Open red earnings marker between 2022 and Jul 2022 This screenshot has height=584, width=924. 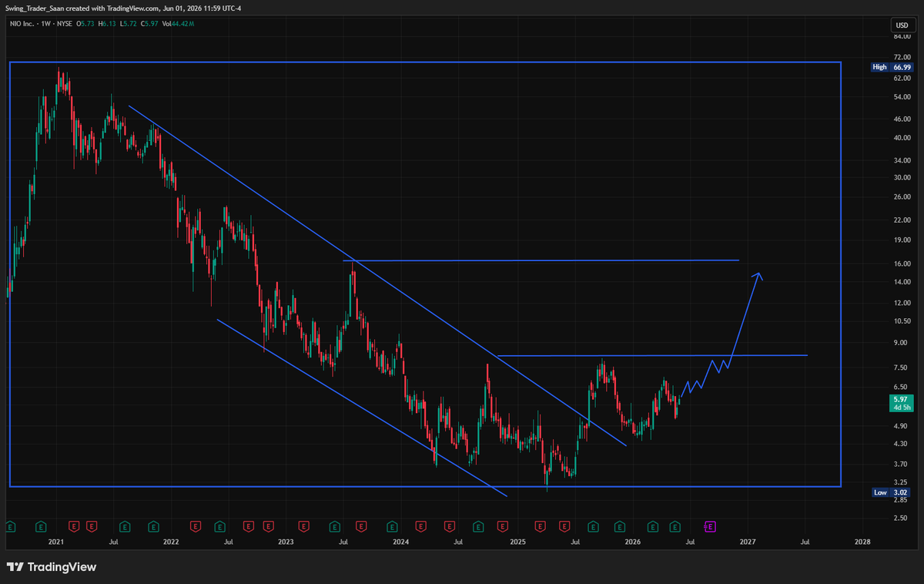coord(196,527)
